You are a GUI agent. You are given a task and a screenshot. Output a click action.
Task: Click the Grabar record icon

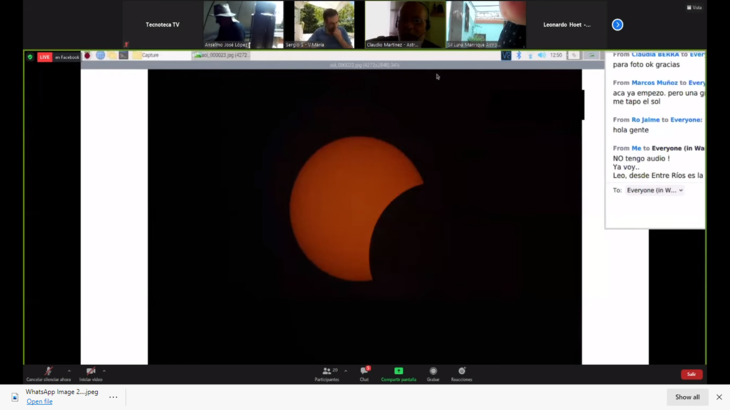[x=433, y=372]
